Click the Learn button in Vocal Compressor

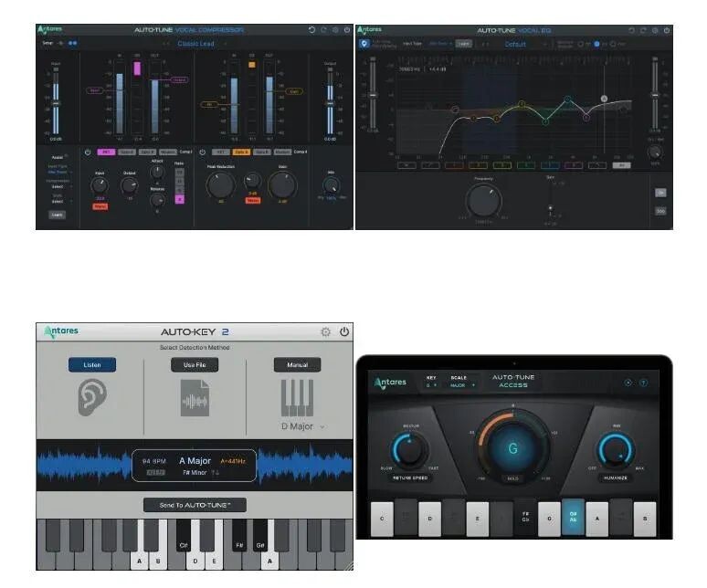[57, 215]
